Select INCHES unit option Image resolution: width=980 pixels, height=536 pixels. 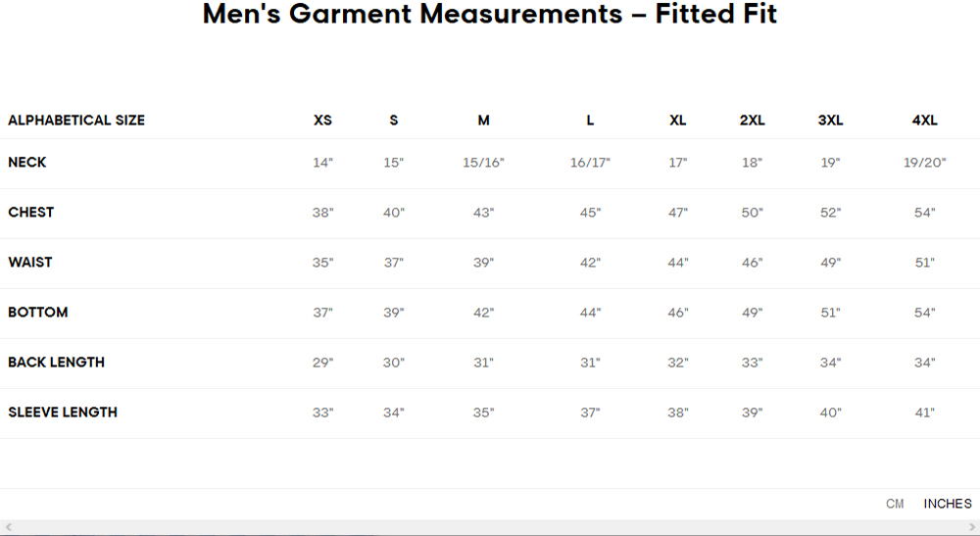click(x=948, y=504)
